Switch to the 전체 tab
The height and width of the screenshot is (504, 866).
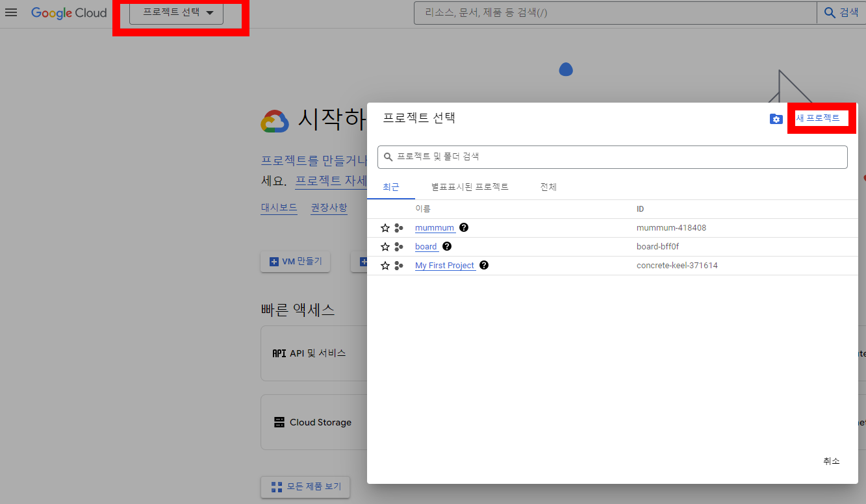coord(548,187)
